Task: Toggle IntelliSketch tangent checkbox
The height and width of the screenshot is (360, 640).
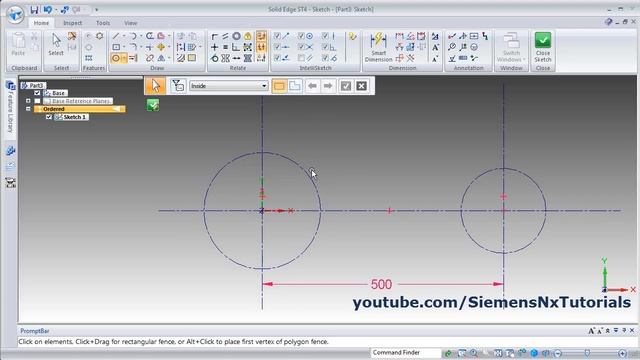Action: [x=325, y=58]
